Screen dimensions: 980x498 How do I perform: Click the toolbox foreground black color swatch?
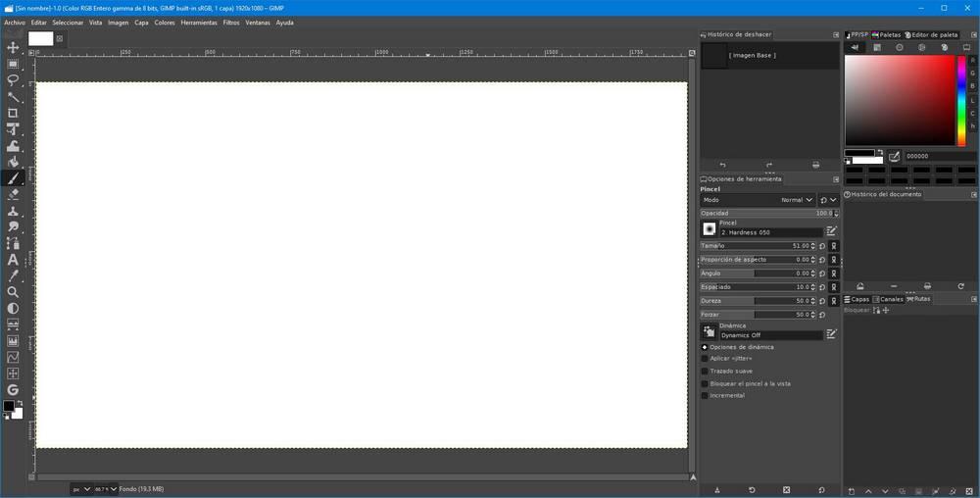[x=8, y=406]
